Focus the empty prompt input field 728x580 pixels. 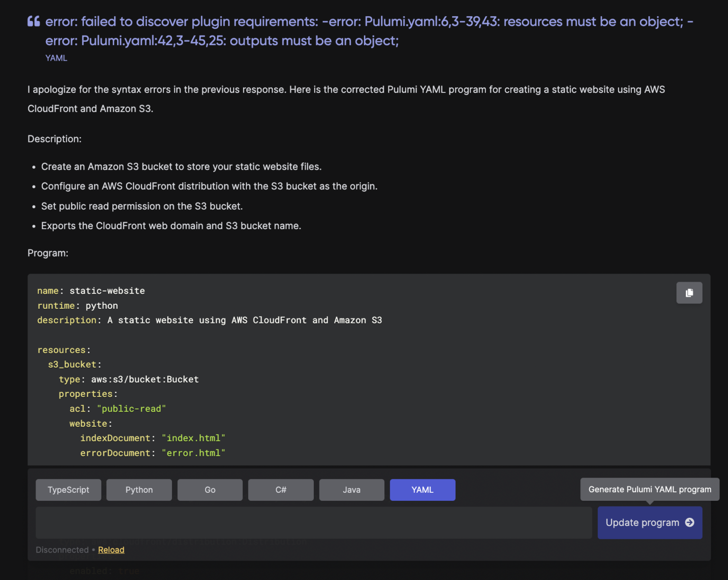click(314, 523)
